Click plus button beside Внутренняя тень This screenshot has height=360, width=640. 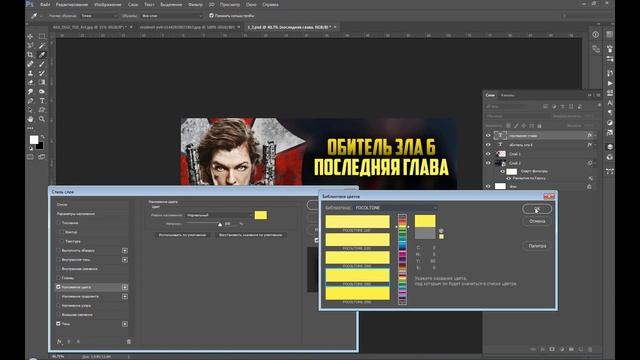tap(124, 260)
